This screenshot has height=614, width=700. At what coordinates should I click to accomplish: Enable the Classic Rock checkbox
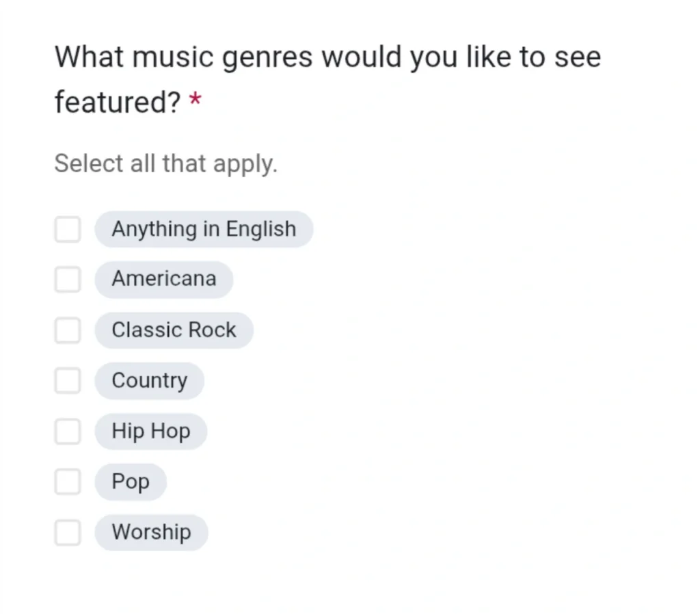click(68, 330)
